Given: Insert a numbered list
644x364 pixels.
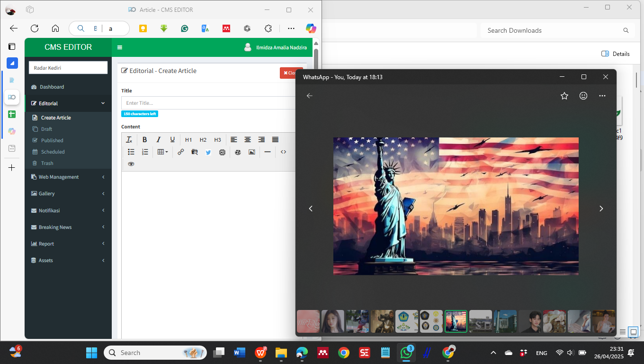Looking at the screenshot, I should click(x=145, y=152).
